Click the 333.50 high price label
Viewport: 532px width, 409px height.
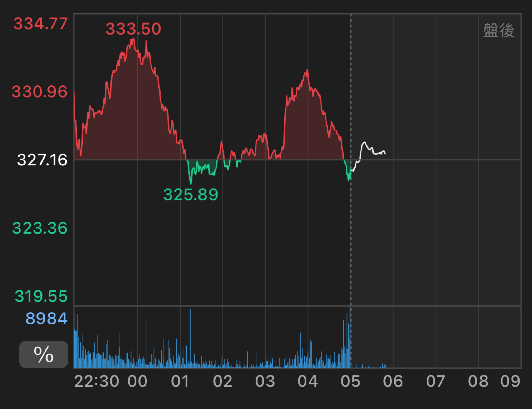coord(133,29)
